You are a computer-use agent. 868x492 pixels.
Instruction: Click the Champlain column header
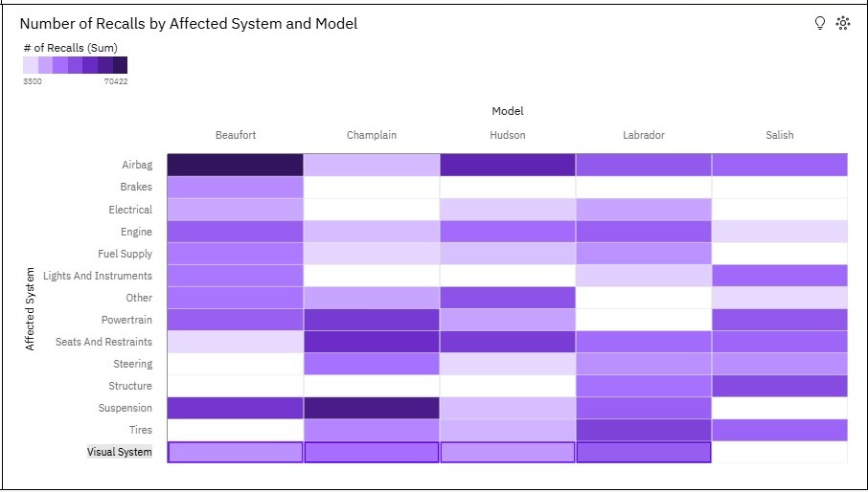[x=372, y=135]
